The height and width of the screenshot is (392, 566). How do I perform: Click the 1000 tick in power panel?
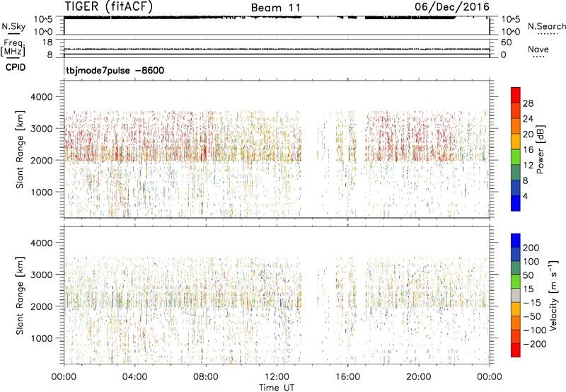click(42, 192)
